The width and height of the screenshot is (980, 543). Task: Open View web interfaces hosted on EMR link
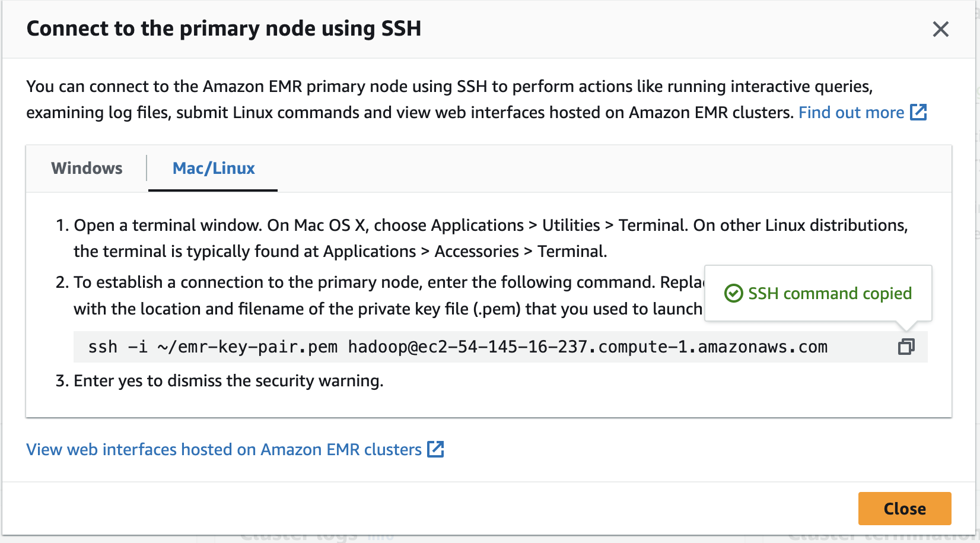(x=235, y=449)
